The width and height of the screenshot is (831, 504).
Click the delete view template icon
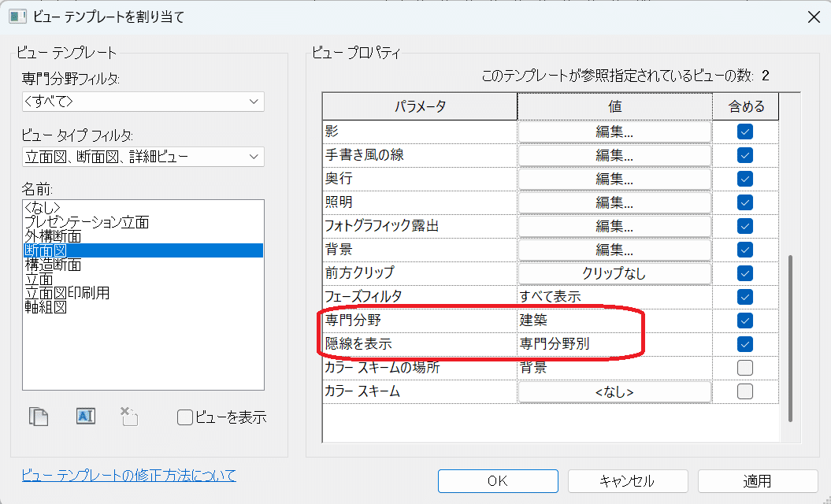click(x=128, y=417)
